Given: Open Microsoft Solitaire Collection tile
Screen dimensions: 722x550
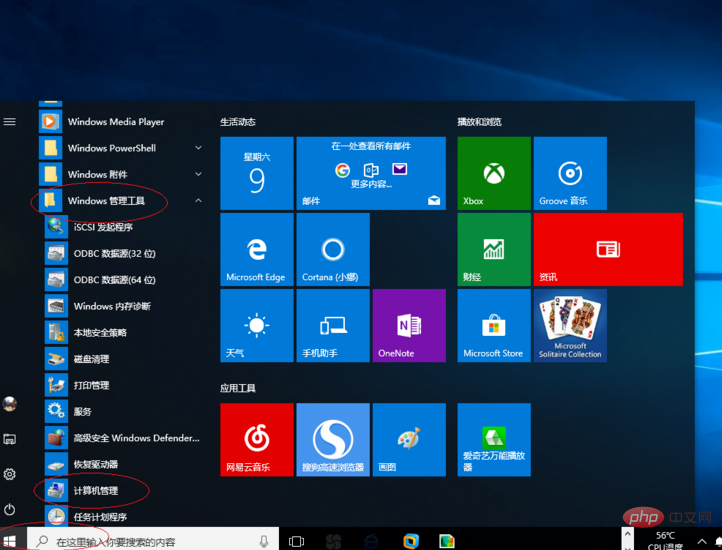Looking at the screenshot, I should pyautogui.click(x=570, y=325).
